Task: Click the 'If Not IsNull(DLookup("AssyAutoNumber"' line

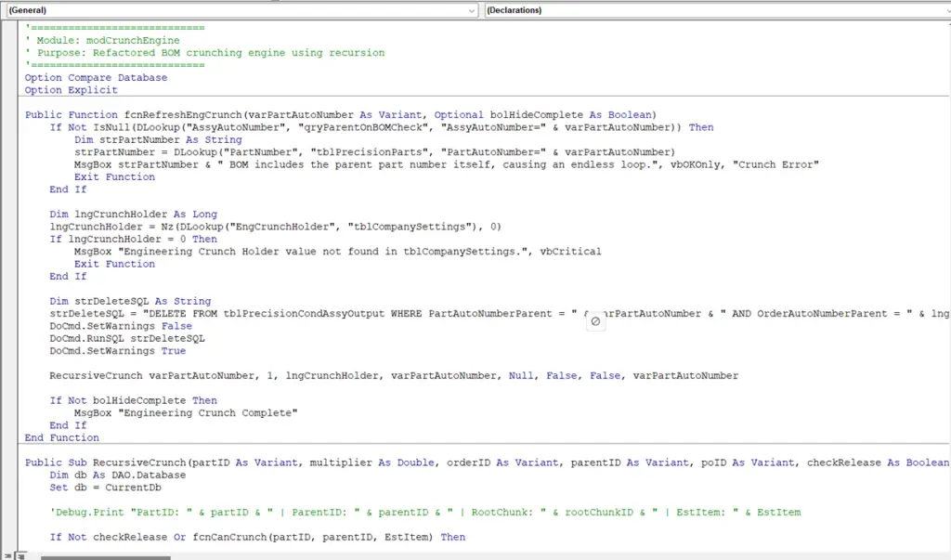Action: tap(382, 127)
